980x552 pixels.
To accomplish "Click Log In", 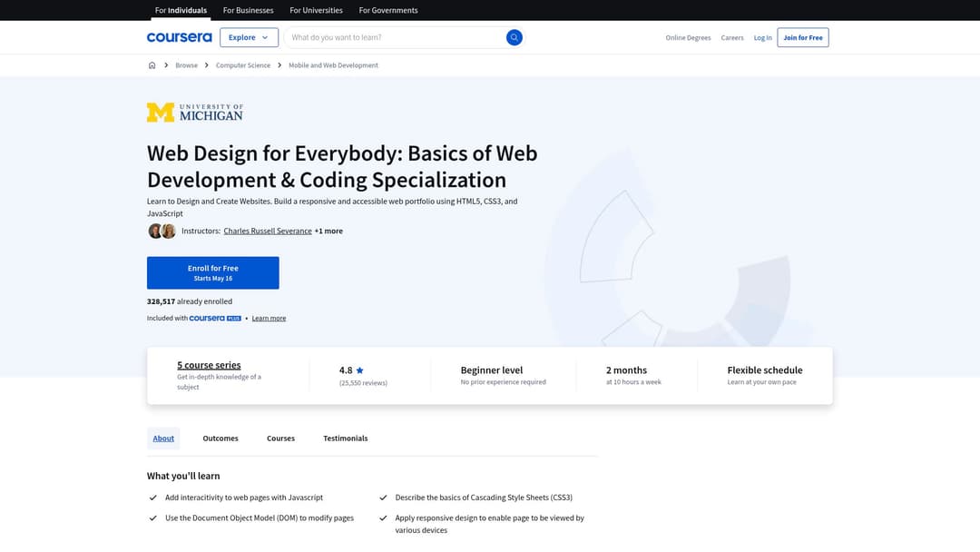I will click(x=762, y=37).
